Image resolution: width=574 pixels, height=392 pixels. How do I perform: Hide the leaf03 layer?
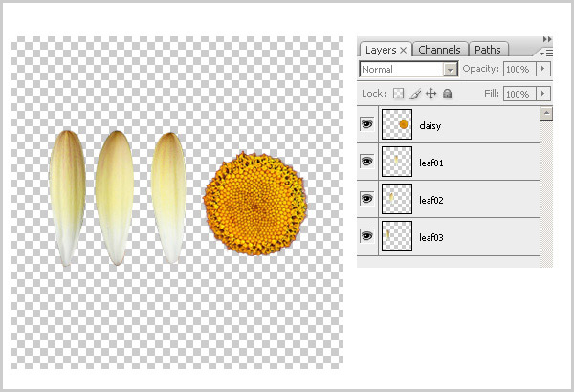[x=366, y=236]
